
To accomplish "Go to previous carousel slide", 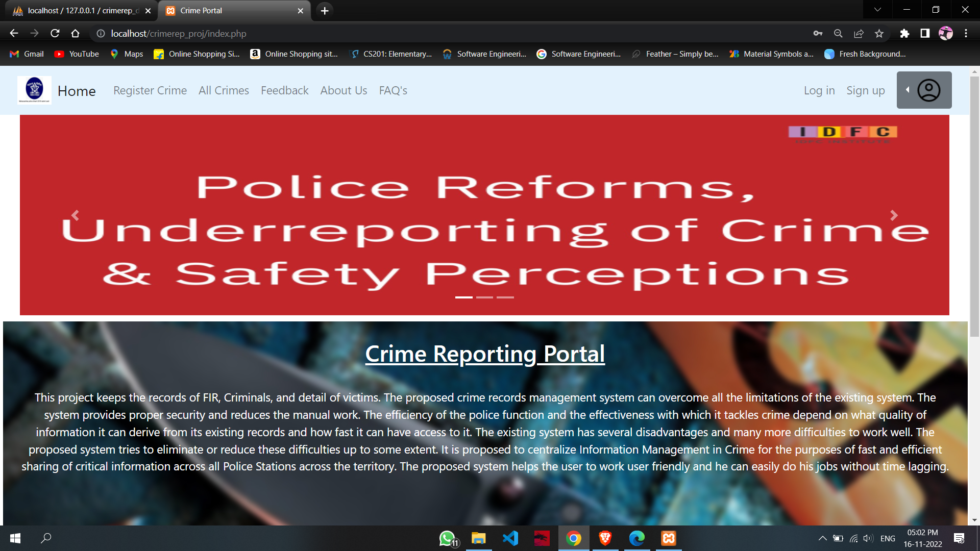I will click(x=76, y=215).
